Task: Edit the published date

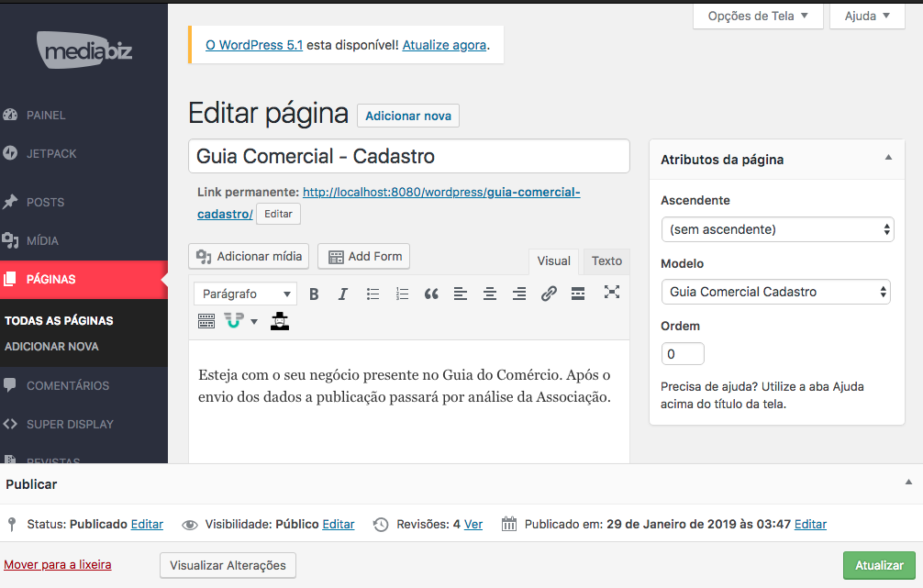Action: point(810,525)
